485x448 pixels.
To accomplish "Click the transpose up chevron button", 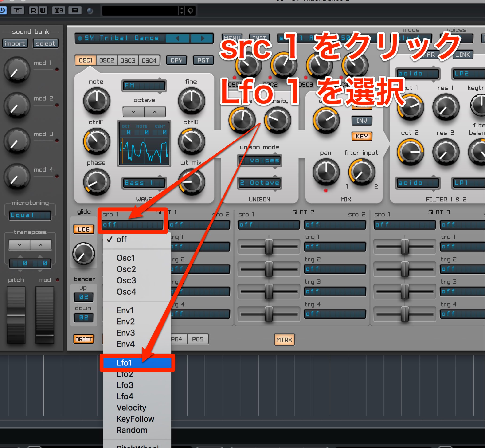I will pyautogui.click(x=41, y=245).
